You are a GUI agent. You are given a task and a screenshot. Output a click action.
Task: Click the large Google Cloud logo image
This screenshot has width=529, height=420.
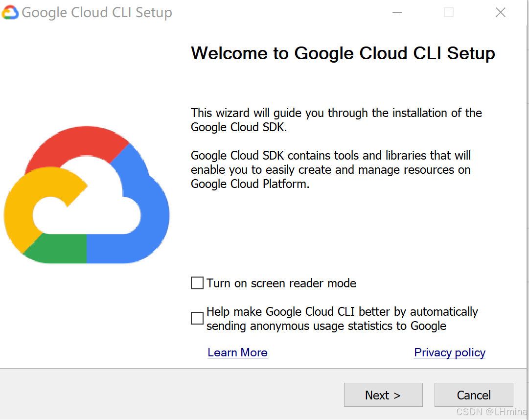point(87,195)
